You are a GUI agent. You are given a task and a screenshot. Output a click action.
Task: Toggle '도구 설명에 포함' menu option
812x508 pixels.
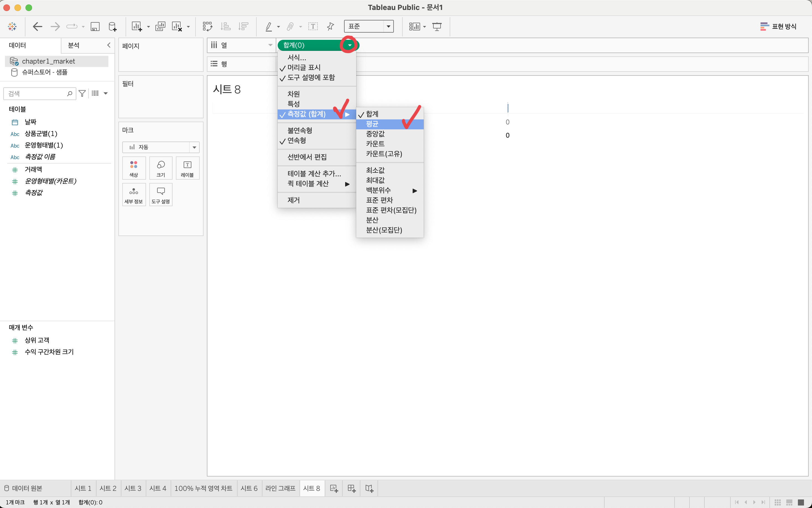coord(311,78)
